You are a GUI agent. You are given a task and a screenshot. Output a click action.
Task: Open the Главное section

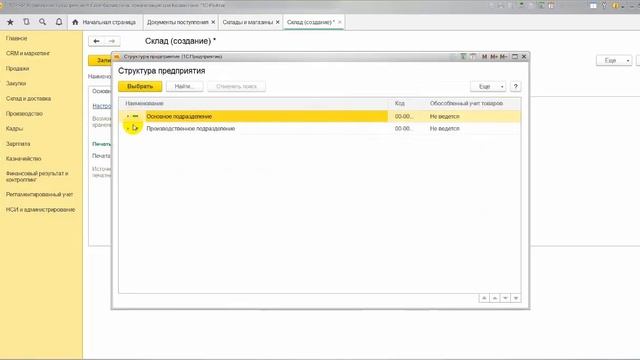coord(17,38)
